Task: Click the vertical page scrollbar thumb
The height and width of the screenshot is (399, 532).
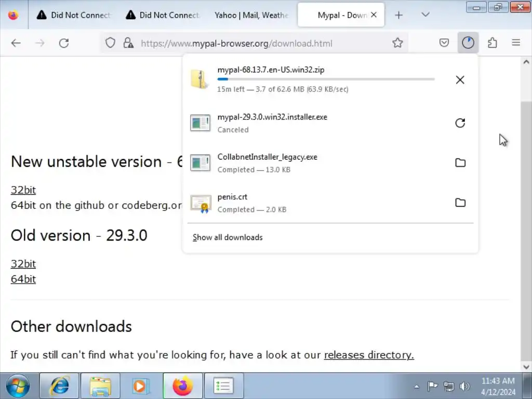Action: 526,231
